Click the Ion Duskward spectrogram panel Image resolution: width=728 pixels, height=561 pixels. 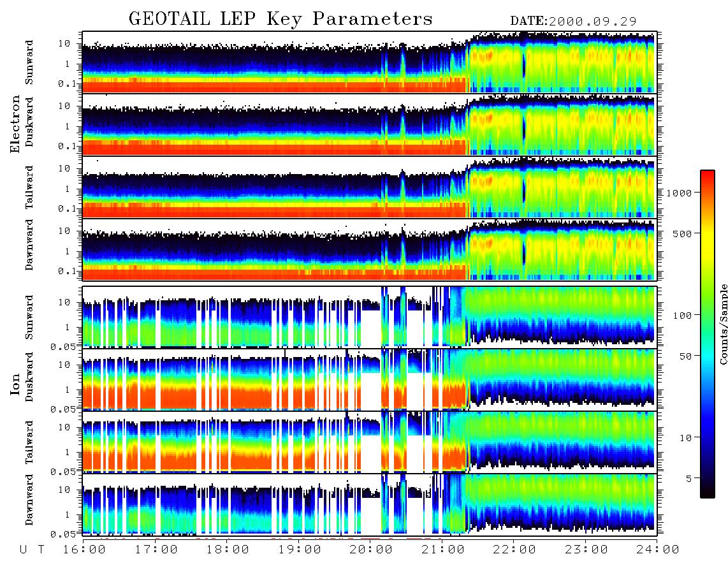370,379
